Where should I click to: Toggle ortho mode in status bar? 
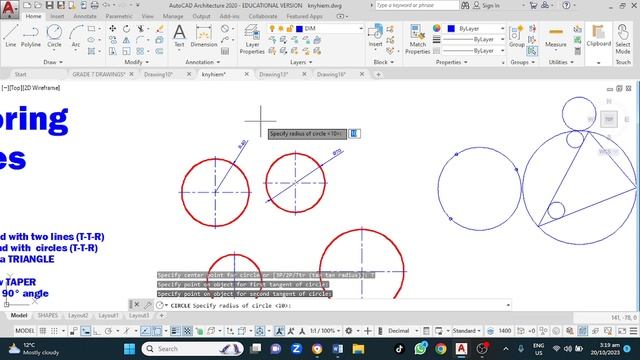click(x=97, y=331)
